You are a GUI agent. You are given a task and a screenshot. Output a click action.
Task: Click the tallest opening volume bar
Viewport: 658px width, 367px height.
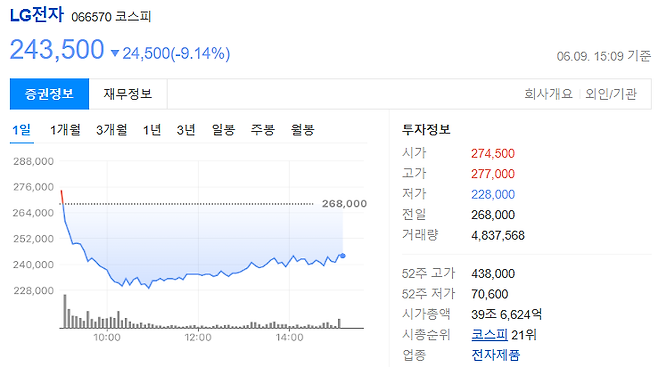[65, 311]
